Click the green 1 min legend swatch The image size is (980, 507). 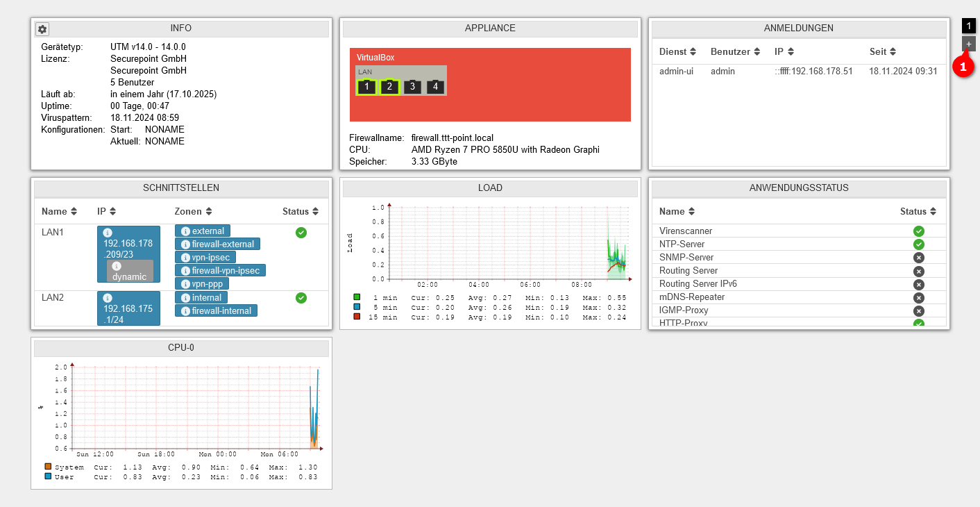click(x=357, y=297)
